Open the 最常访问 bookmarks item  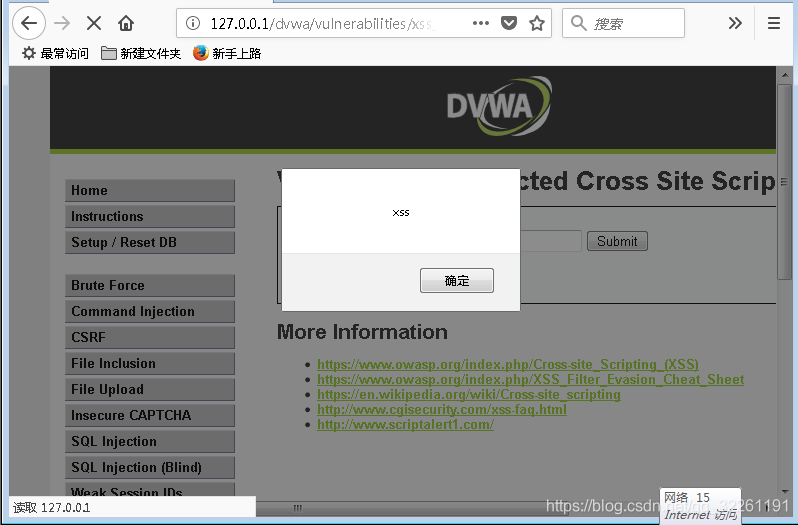55,53
